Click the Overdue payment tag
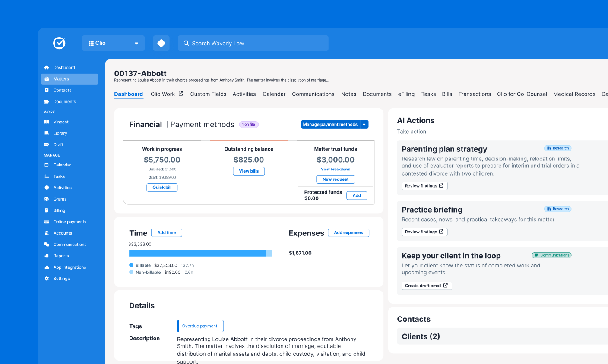 pos(200,326)
